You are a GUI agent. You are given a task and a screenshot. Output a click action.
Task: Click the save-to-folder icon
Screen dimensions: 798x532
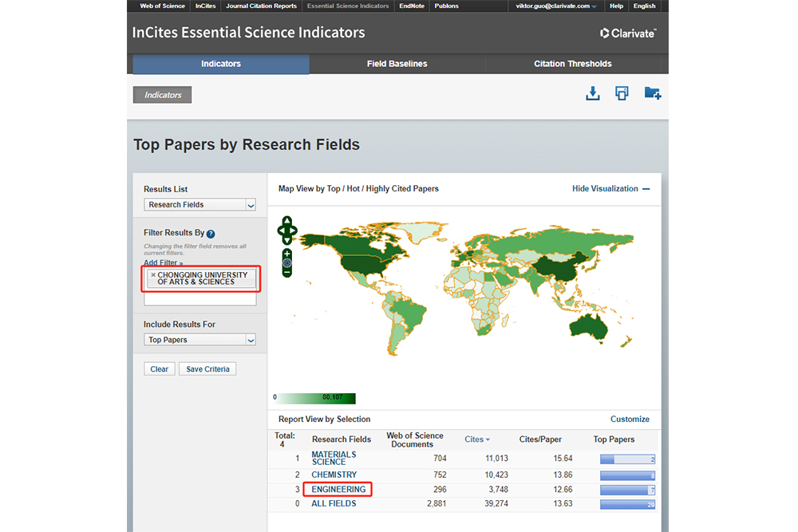[x=652, y=94]
